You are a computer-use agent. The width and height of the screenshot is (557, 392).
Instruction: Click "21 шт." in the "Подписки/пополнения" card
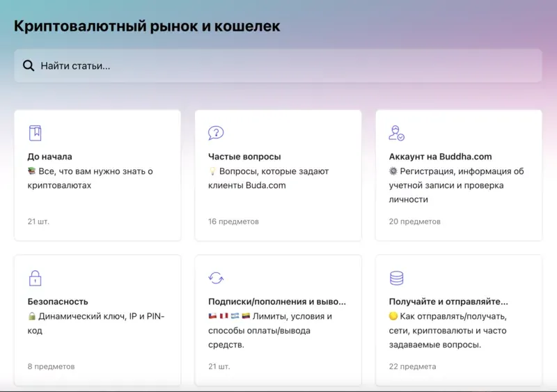point(219,366)
